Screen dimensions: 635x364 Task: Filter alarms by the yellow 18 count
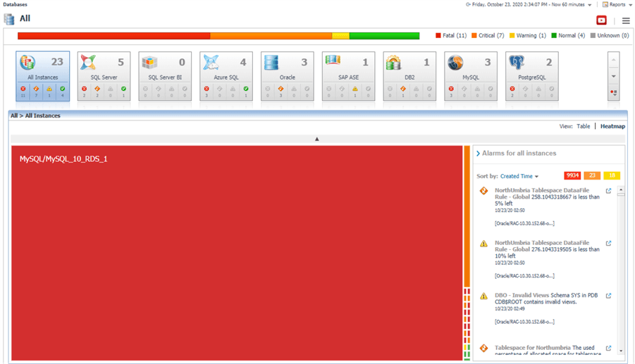pyautogui.click(x=612, y=175)
